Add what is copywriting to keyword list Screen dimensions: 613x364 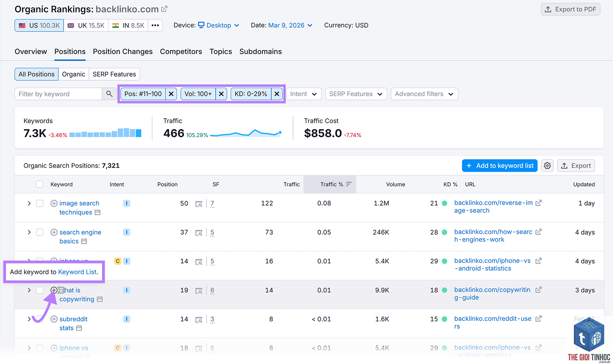tap(54, 290)
